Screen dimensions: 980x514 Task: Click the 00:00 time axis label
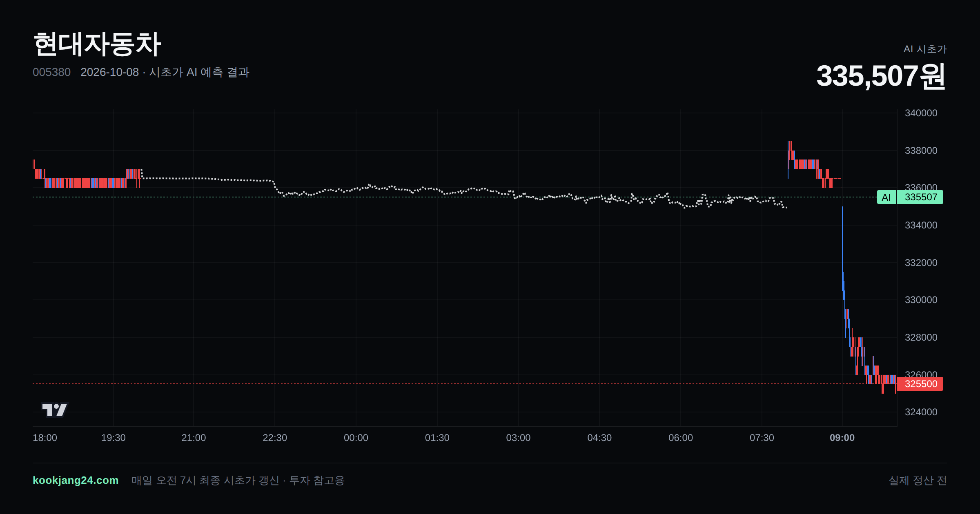pos(356,438)
